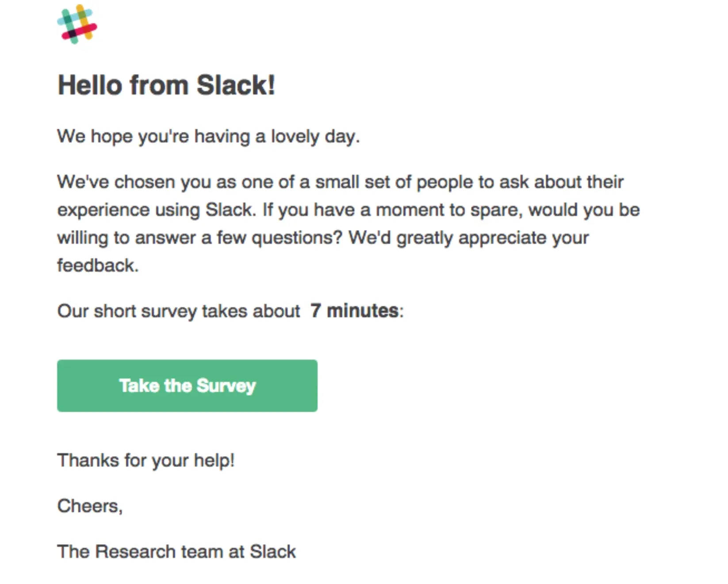Image resolution: width=728 pixels, height=584 pixels.
Task: Click the "Cheers," sign-off
Action: click(90, 506)
